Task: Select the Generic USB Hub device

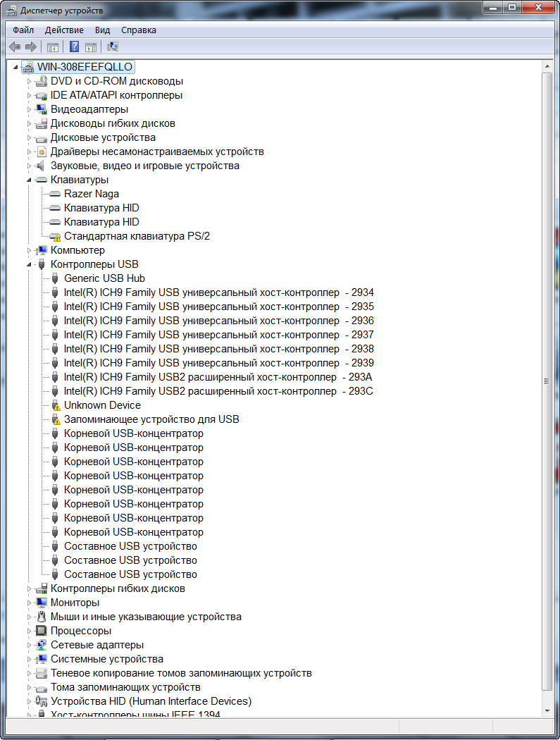Action: [104, 278]
